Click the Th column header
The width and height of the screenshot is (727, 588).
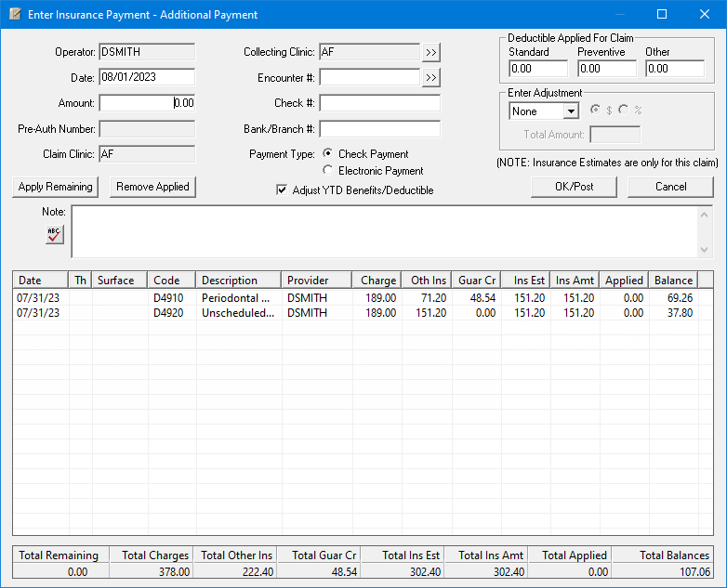tap(80, 281)
